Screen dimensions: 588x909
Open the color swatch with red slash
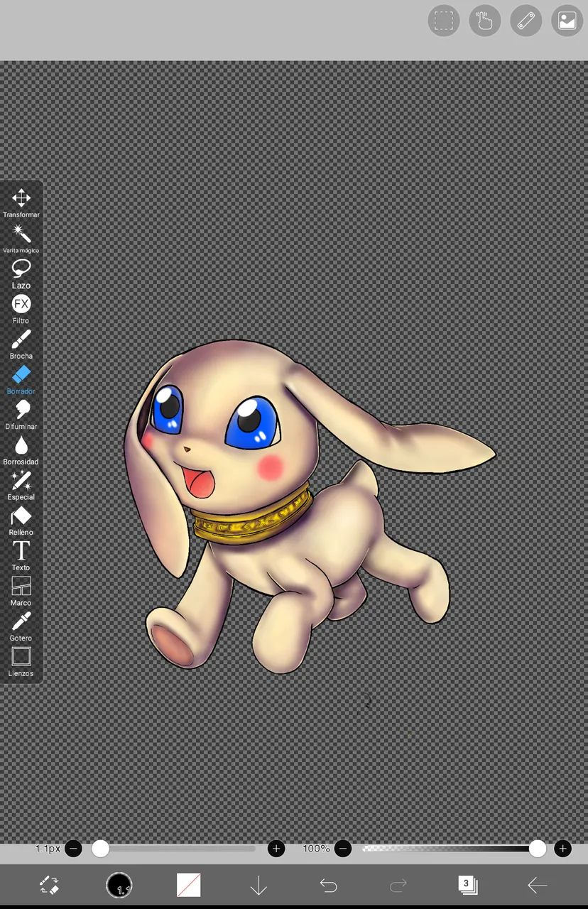pos(189,885)
